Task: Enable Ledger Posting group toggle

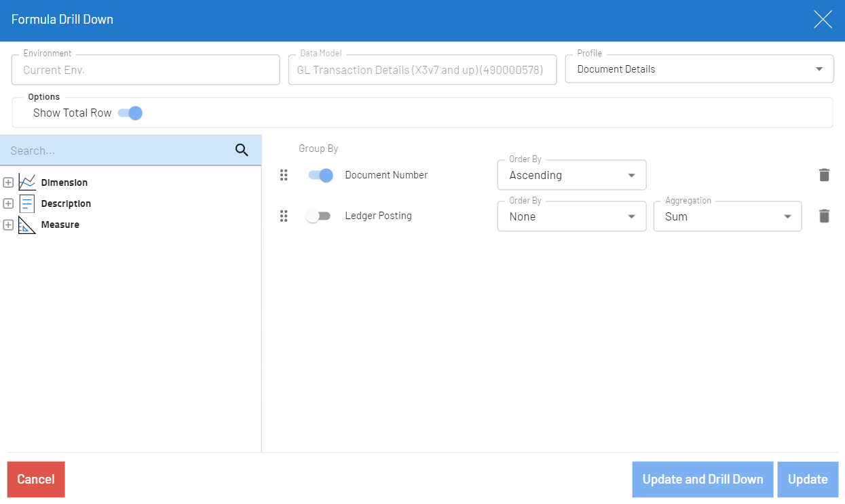Action: [x=318, y=216]
